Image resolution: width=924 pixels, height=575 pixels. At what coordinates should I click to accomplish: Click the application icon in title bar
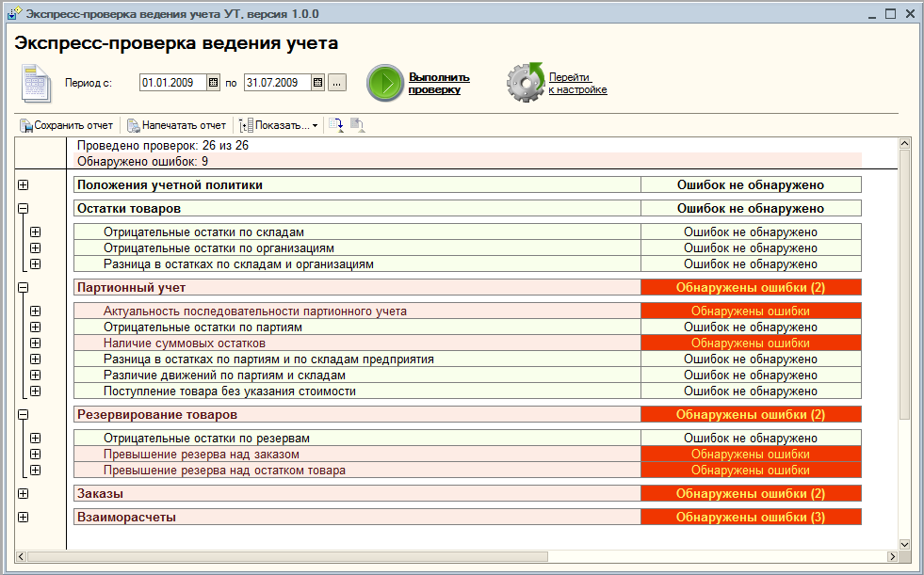[x=14, y=13]
